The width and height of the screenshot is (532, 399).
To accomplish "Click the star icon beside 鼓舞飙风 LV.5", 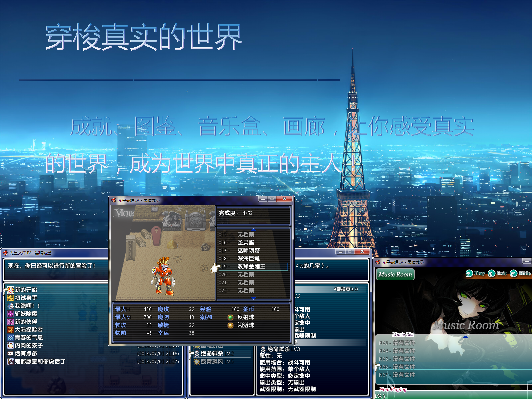I will [197, 362].
